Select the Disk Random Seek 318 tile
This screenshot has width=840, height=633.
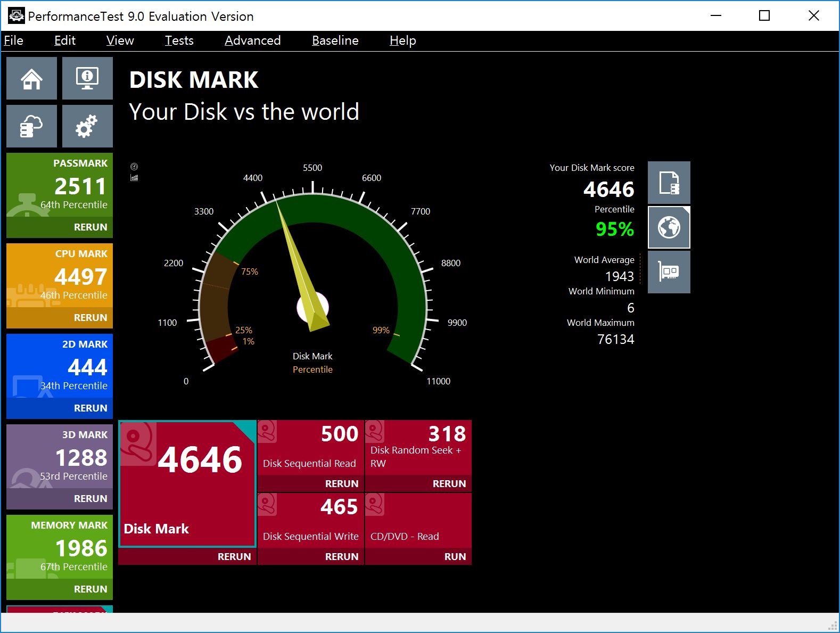(x=418, y=448)
